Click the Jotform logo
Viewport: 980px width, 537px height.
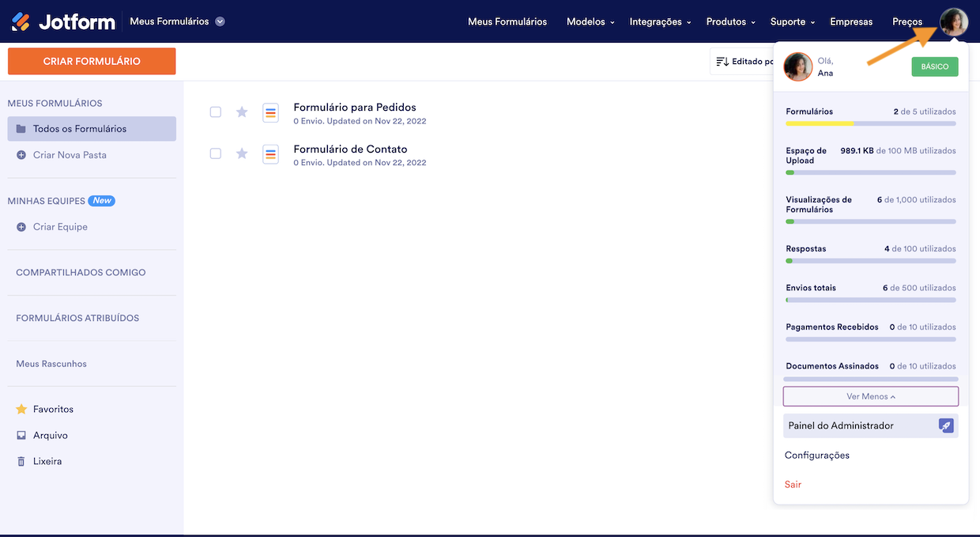click(x=63, y=21)
